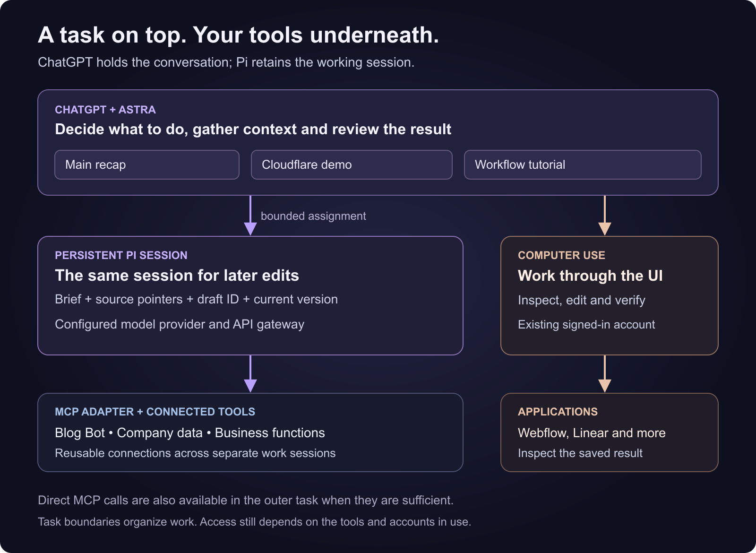Click 'Decide what to do, gather context' heading

[253, 129]
